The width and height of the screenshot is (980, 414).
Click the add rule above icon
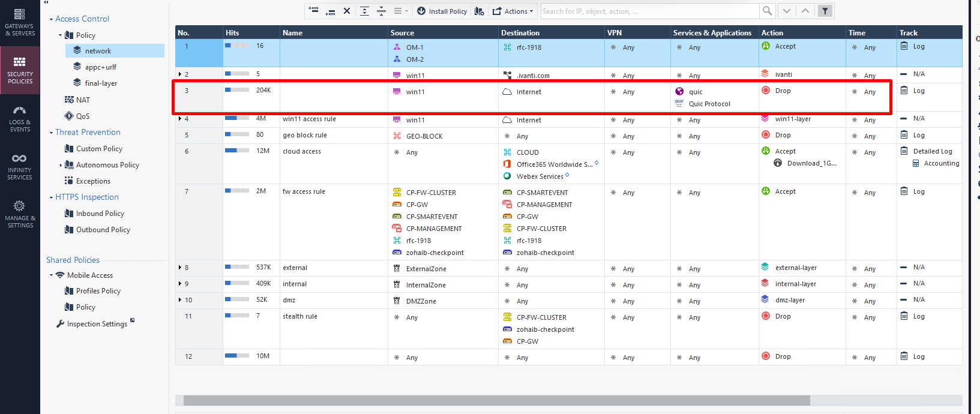pyautogui.click(x=313, y=10)
